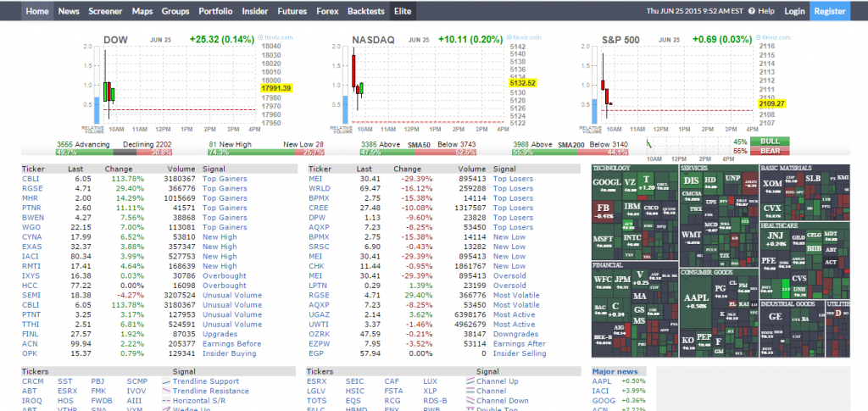Image resolution: width=868 pixels, height=411 pixels.
Task: Open the Screener tab
Action: pos(105,11)
